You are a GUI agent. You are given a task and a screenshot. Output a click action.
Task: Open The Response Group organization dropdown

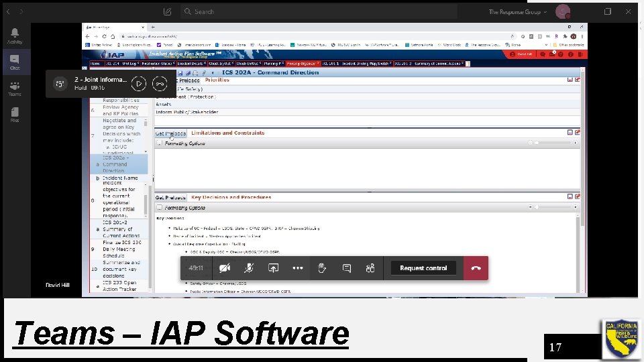tap(517, 12)
